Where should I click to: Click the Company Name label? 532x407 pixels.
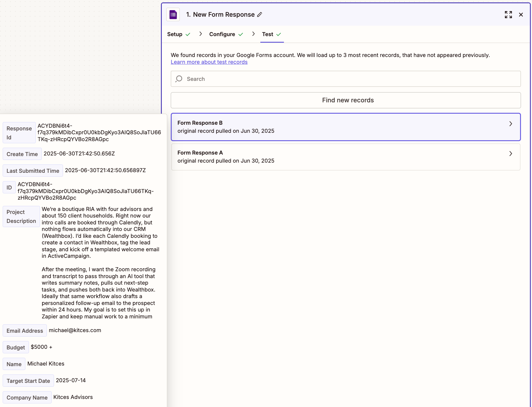point(27,397)
